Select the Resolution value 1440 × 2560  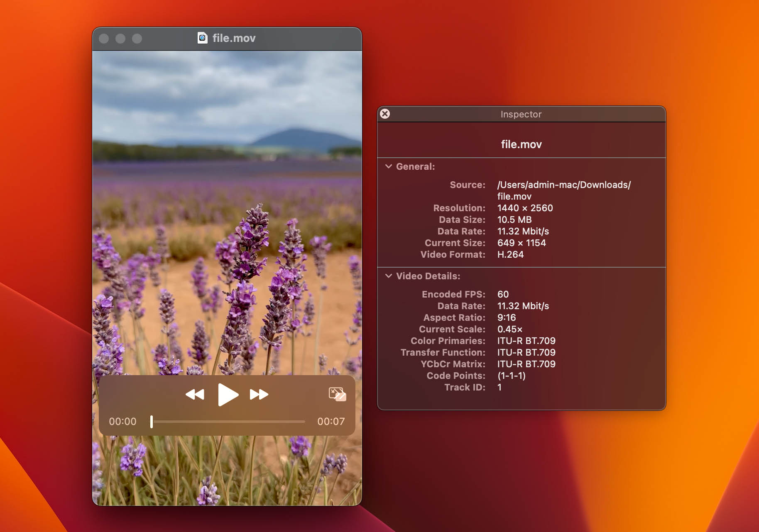[525, 208]
